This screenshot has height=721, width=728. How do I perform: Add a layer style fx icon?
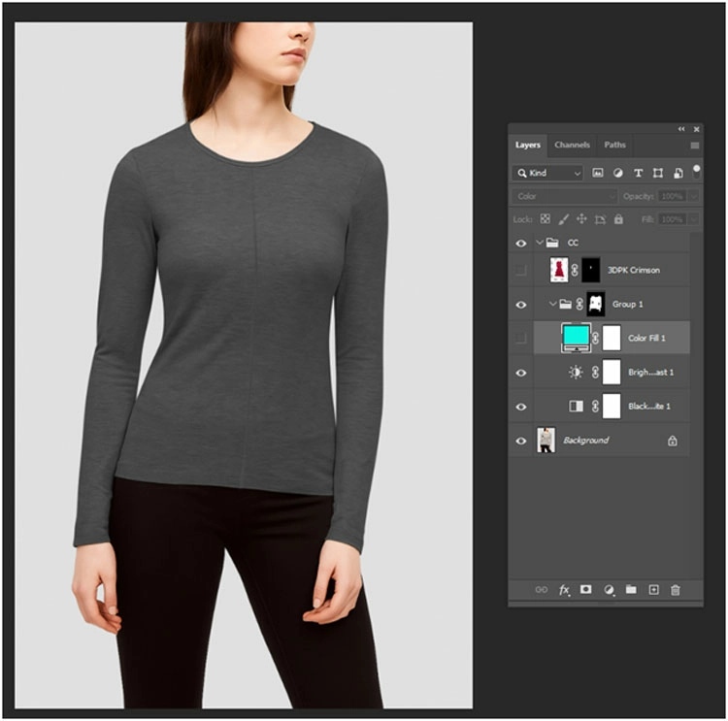[564, 590]
